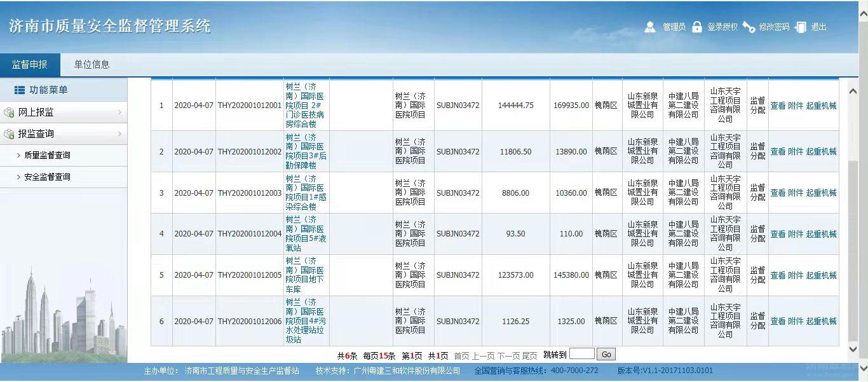Screen dimensions: 868x382
Task: Switch to the 监督申报 tab
Action: [x=30, y=64]
